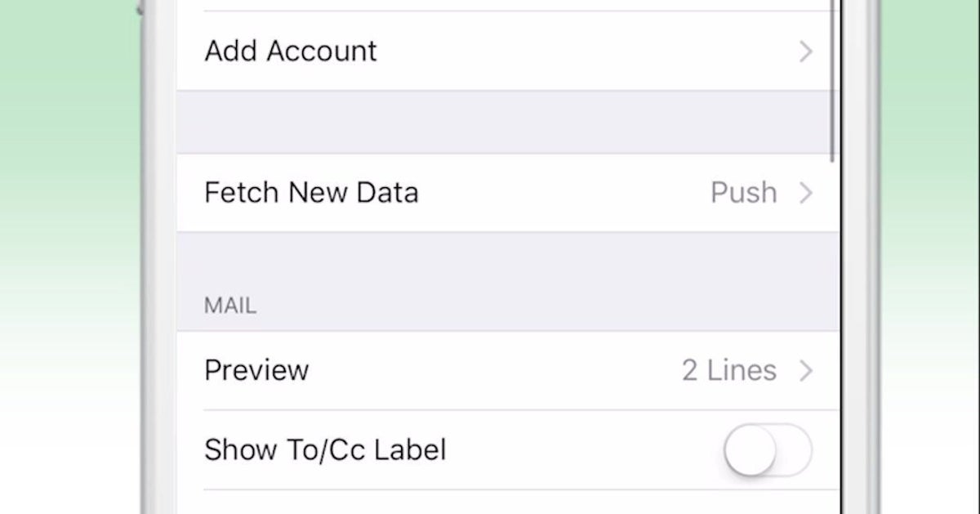Viewport: 980px width, 514px height.
Task: Tap gray spacer above Fetch New Data
Action: [x=506, y=122]
